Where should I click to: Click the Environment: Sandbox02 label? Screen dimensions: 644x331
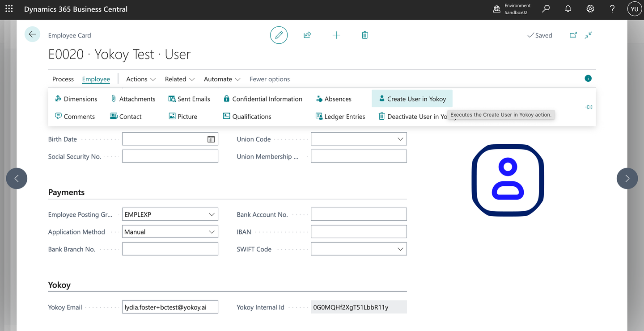pyautogui.click(x=518, y=9)
